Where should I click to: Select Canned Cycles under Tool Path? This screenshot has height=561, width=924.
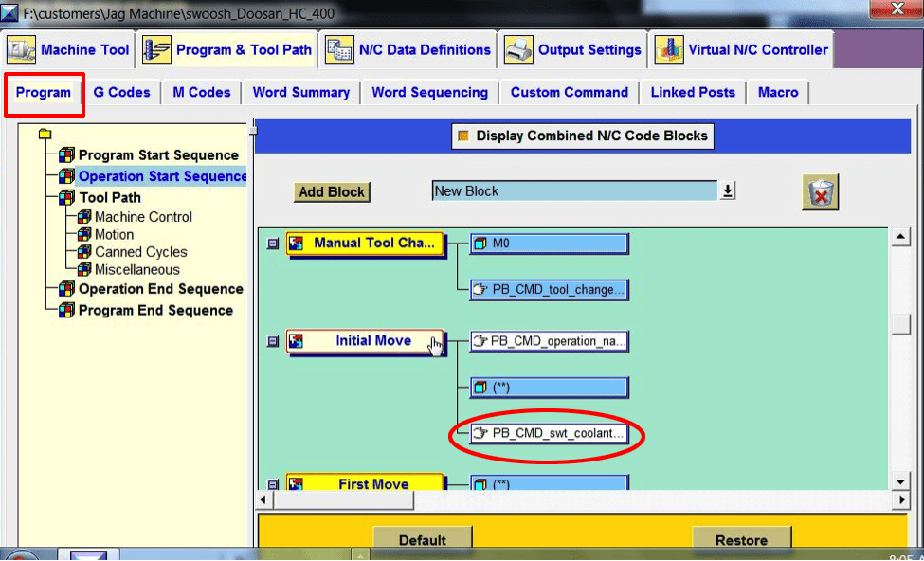(x=140, y=252)
